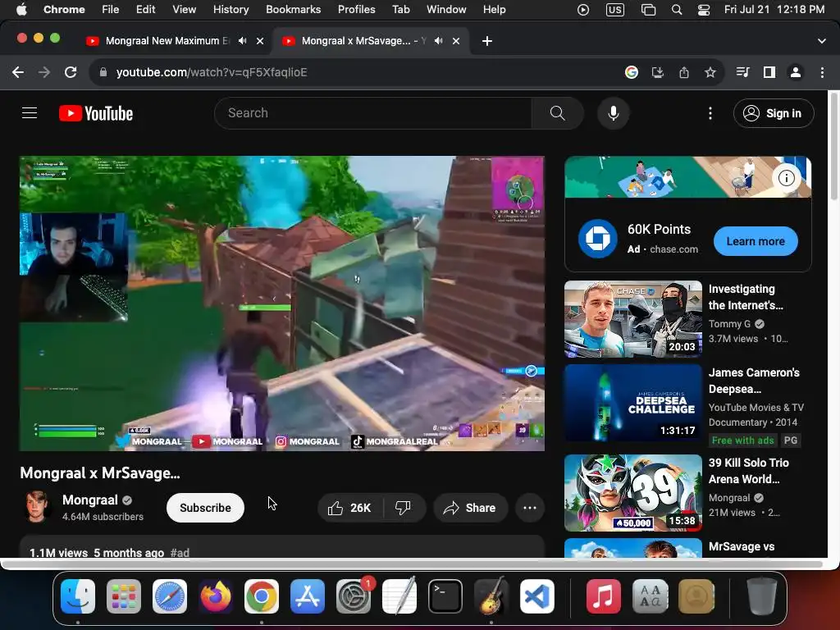
Task: Open Music app from the Dock
Action: click(603, 596)
